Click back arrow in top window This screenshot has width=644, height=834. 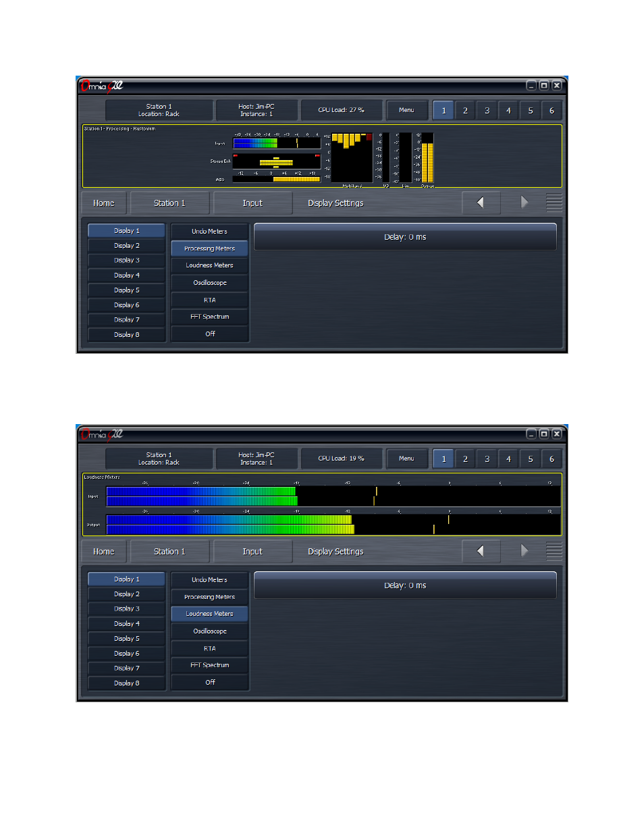(481, 203)
